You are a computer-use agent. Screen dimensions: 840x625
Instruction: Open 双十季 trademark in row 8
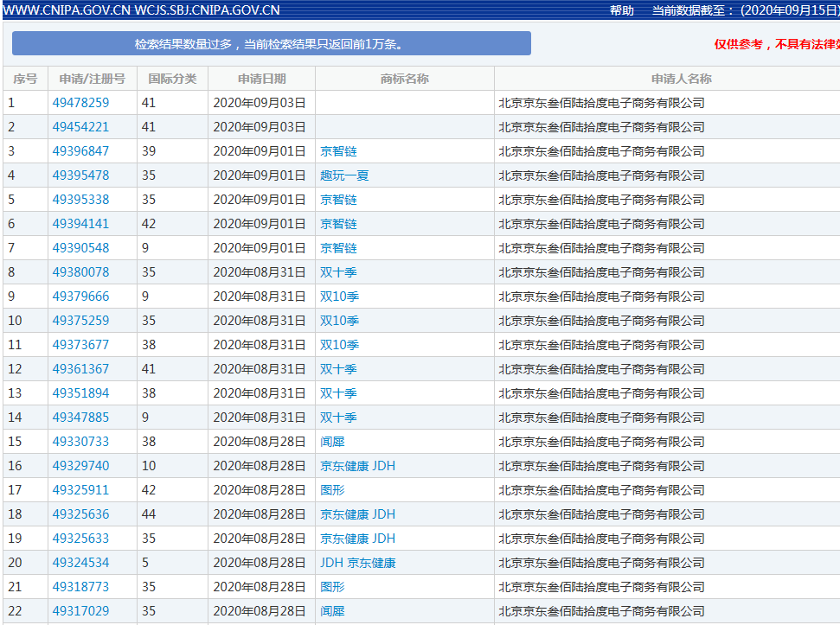click(x=338, y=271)
